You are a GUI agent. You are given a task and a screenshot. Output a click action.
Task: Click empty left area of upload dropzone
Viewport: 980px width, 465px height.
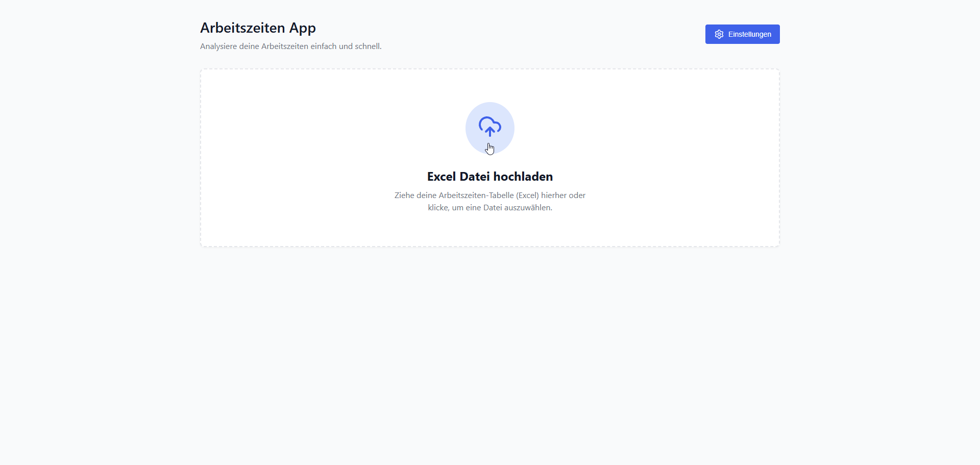(x=296, y=158)
